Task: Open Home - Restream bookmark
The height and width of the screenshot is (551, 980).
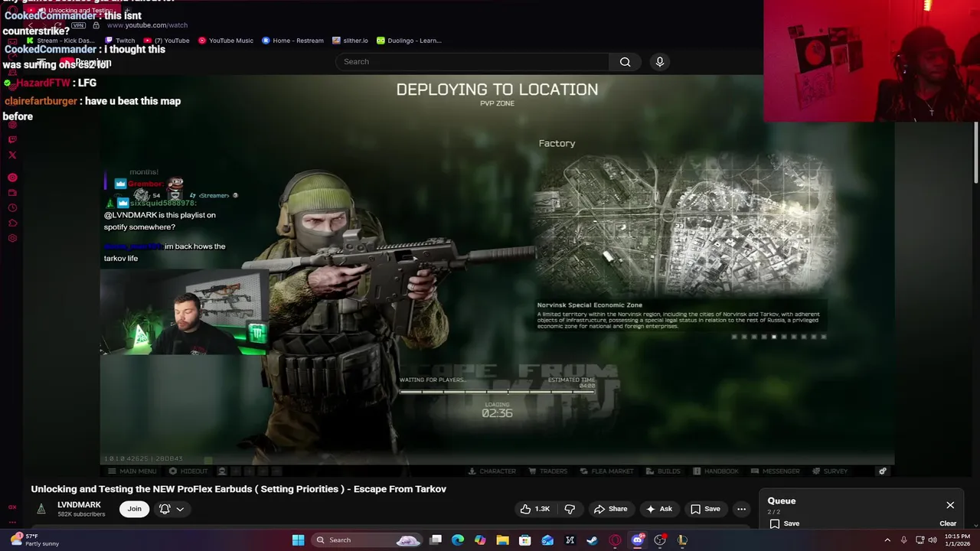Action: [x=292, y=41]
